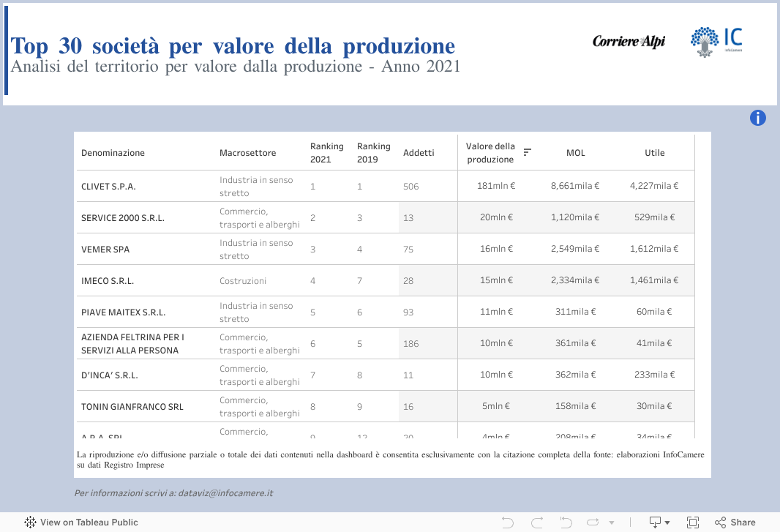Select the Macrosettore column header

(x=247, y=153)
